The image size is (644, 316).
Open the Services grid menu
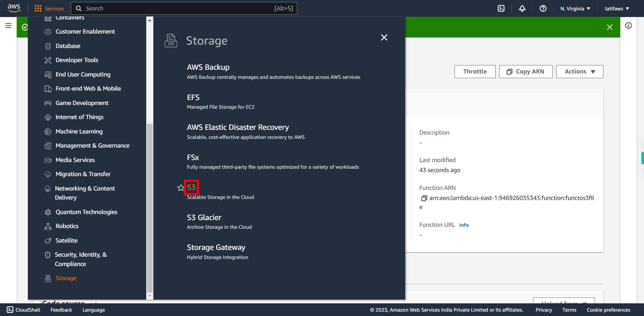[49, 8]
